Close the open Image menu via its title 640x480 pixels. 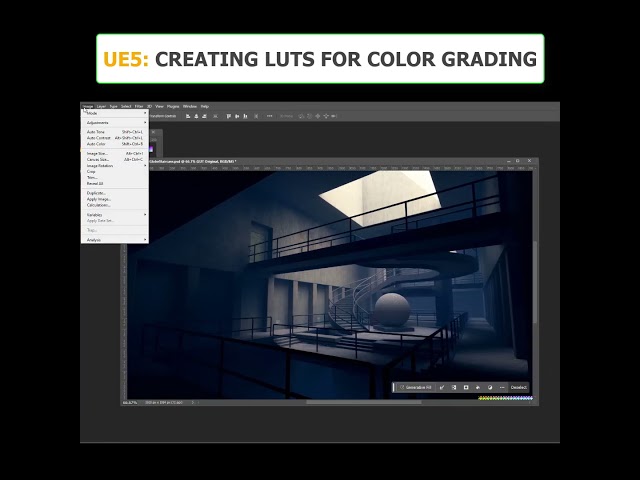(x=88, y=107)
